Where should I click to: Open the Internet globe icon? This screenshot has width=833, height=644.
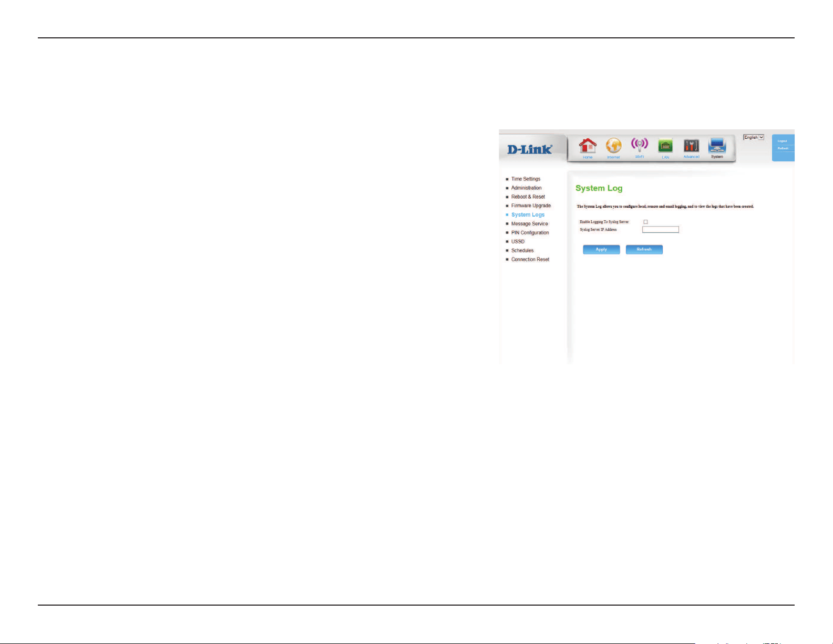coord(613,147)
